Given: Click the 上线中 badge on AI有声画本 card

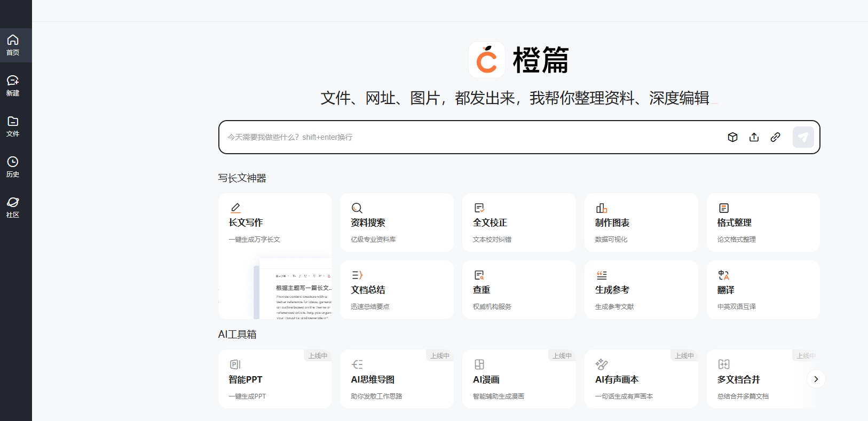Looking at the screenshot, I should [684, 356].
